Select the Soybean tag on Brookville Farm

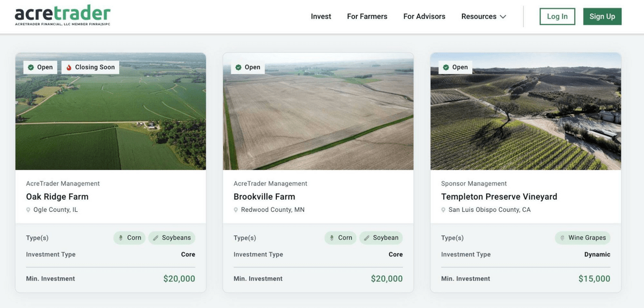(381, 238)
